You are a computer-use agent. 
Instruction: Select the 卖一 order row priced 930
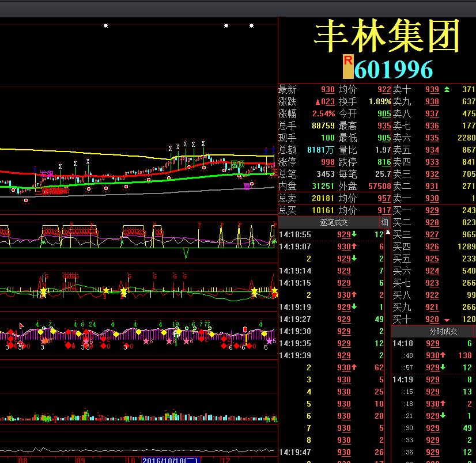(434, 198)
